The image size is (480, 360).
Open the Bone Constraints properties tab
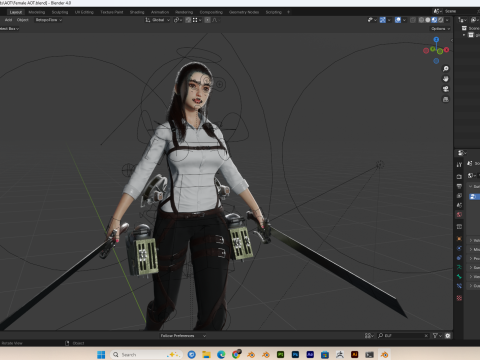point(459,286)
